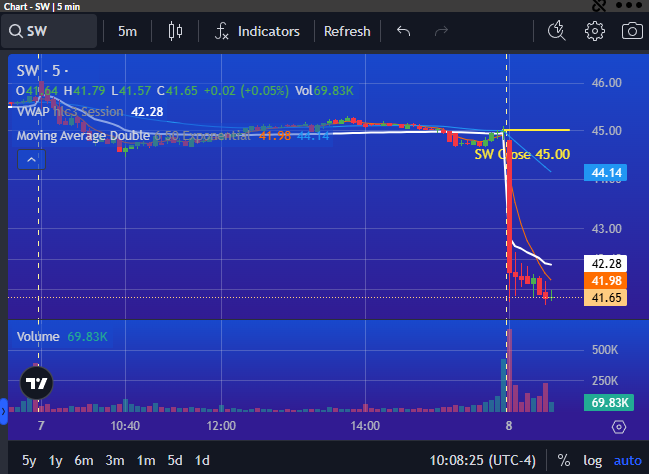Toggle log scale mode

click(592, 460)
